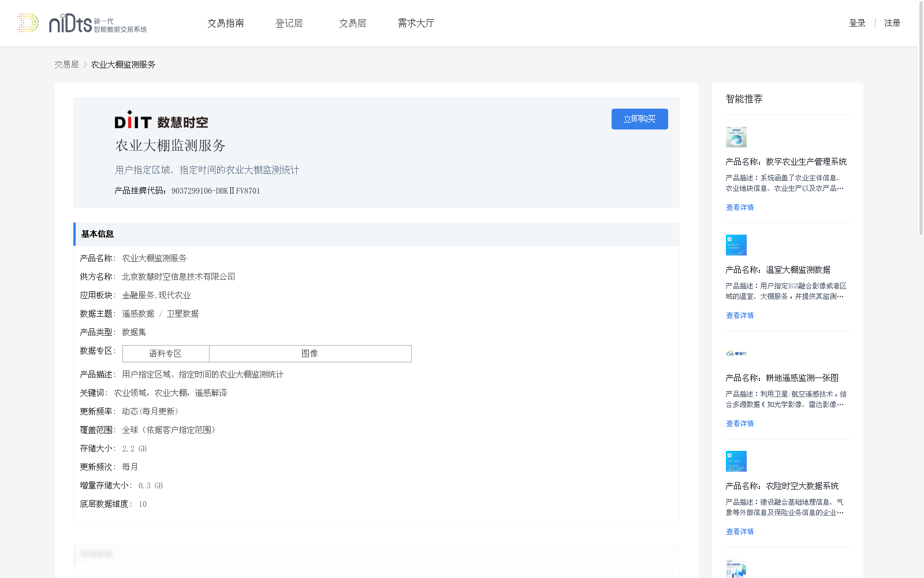Click the 登录 link
The image size is (924, 578).
pyautogui.click(x=857, y=23)
